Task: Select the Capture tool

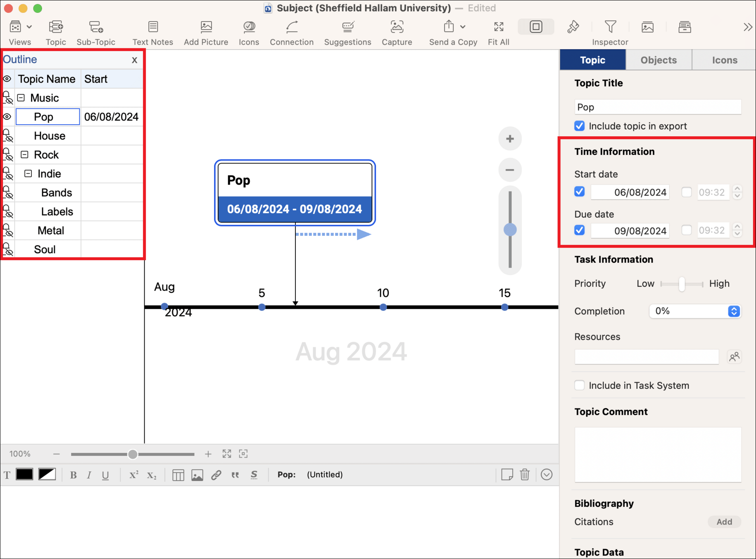Action: pyautogui.click(x=397, y=27)
